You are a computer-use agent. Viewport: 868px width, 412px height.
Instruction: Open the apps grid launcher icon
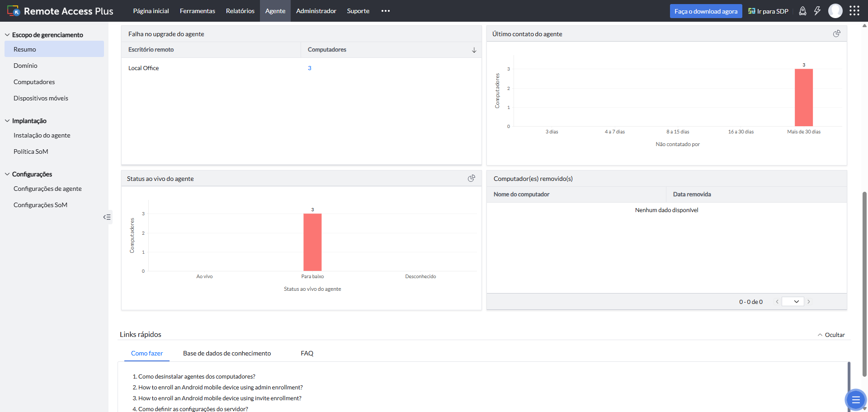[x=854, y=11]
